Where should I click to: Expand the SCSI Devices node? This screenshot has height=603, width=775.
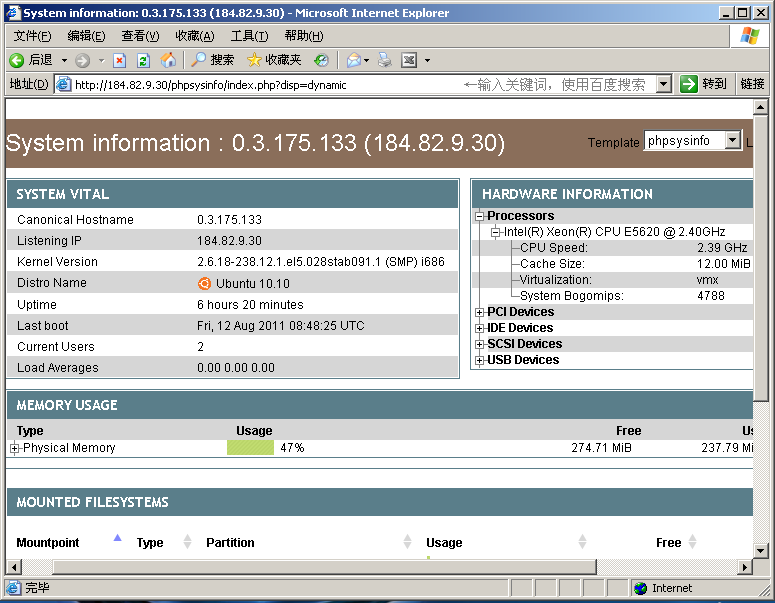[479, 345]
